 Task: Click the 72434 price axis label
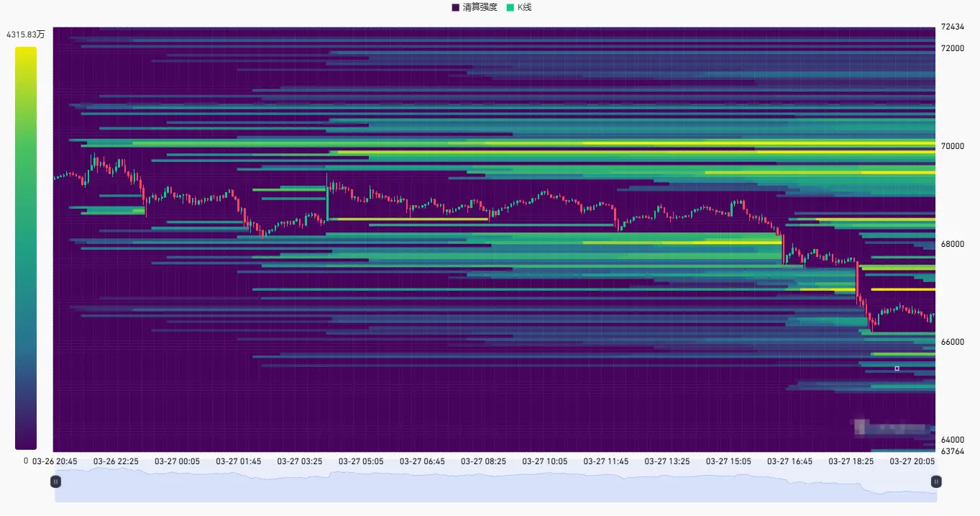click(x=953, y=27)
